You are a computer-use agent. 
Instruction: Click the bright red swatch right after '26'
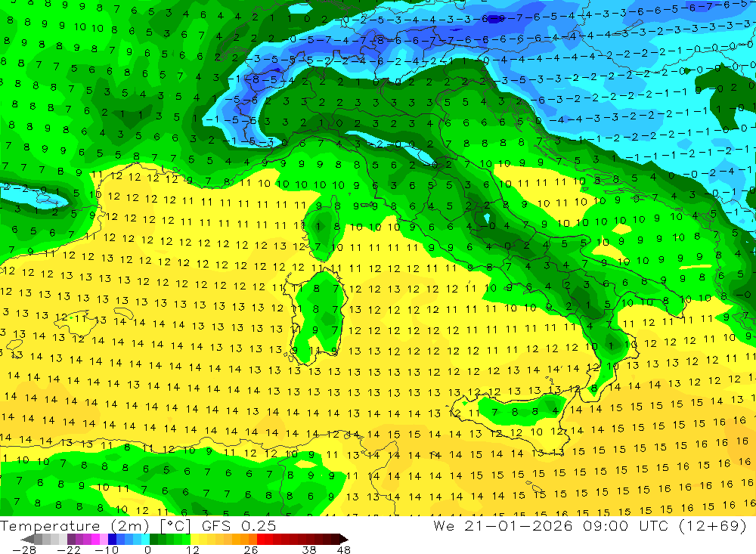click(261, 539)
